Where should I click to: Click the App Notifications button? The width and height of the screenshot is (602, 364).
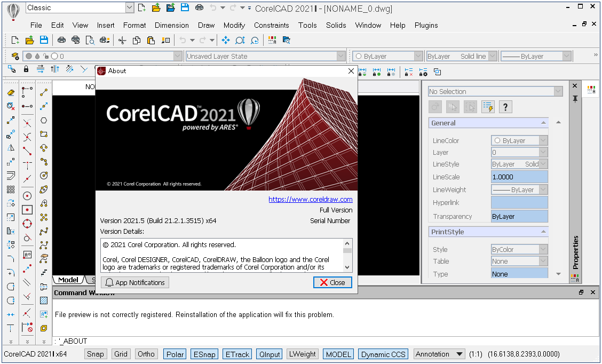click(x=135, y=282)
